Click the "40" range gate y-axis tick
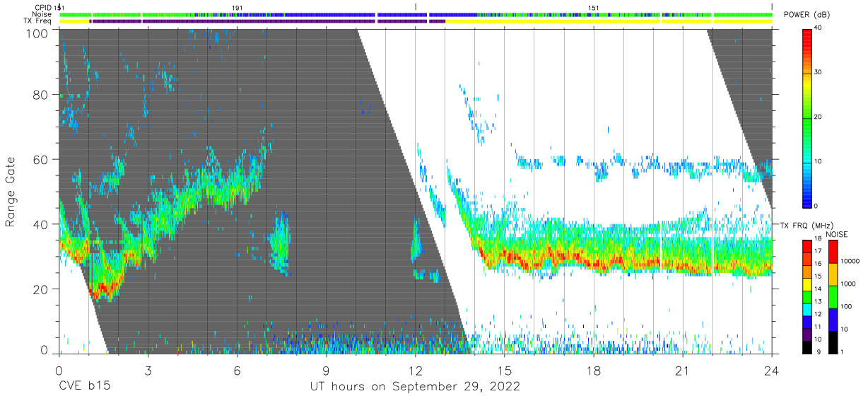868x401 pixels. 40,225
